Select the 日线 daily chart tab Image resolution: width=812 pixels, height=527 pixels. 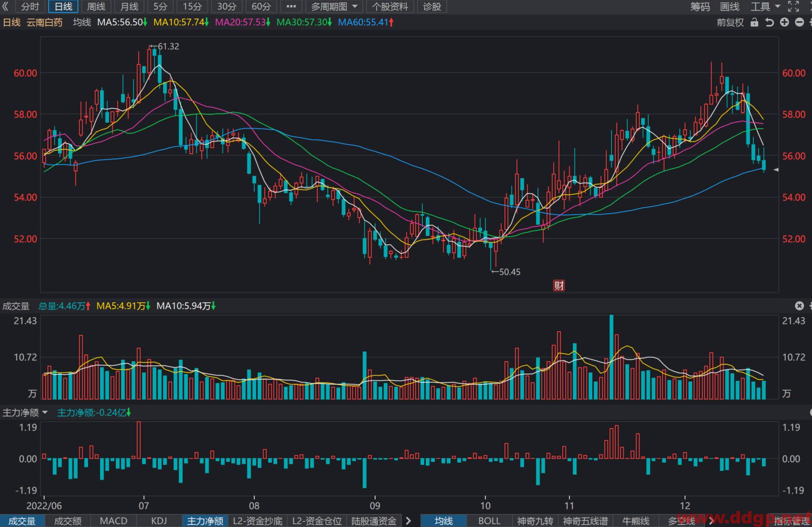pyautogui.click(x=63, y=7)
